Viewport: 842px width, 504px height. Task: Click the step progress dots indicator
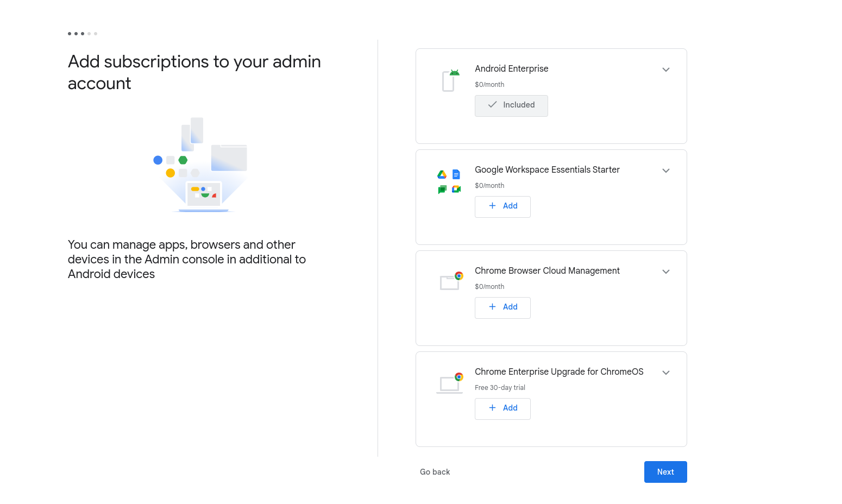coord(83,34)
